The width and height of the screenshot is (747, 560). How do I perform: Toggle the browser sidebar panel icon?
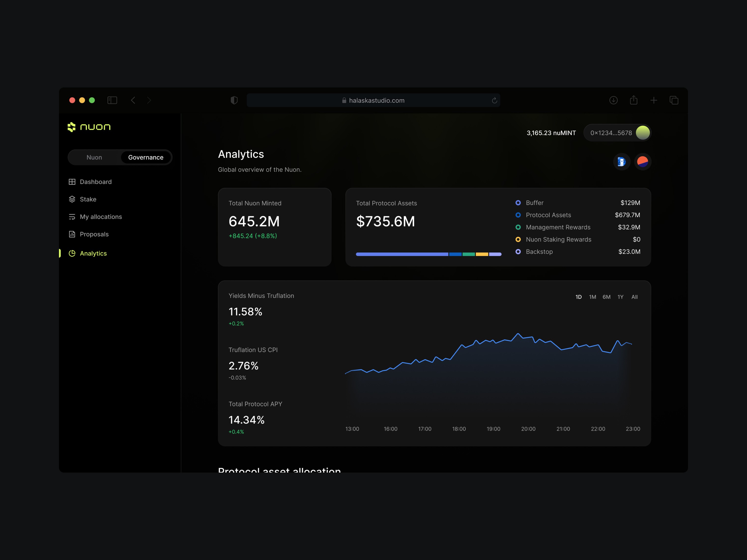(112, 100)
